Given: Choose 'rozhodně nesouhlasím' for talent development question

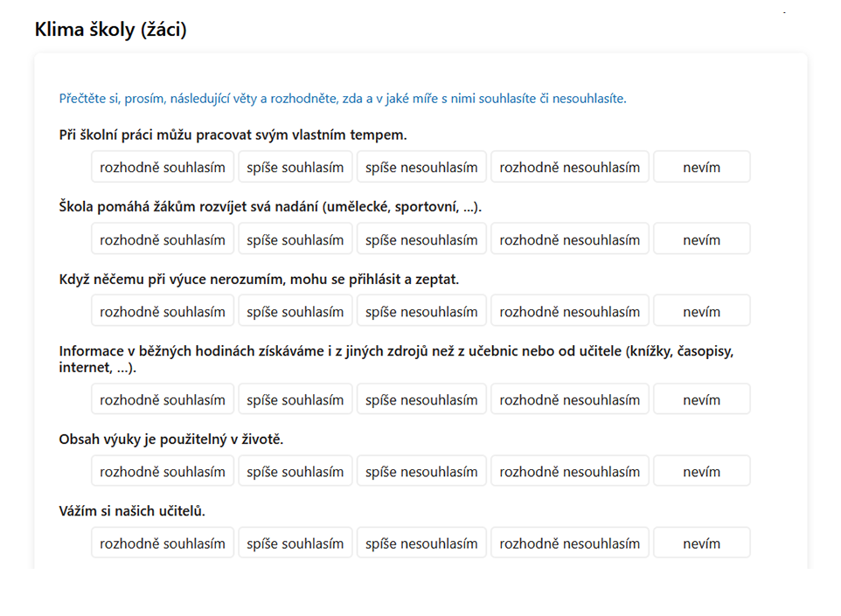Looking at the screenshot, I should pyautogui.click(x=570, y=239).
